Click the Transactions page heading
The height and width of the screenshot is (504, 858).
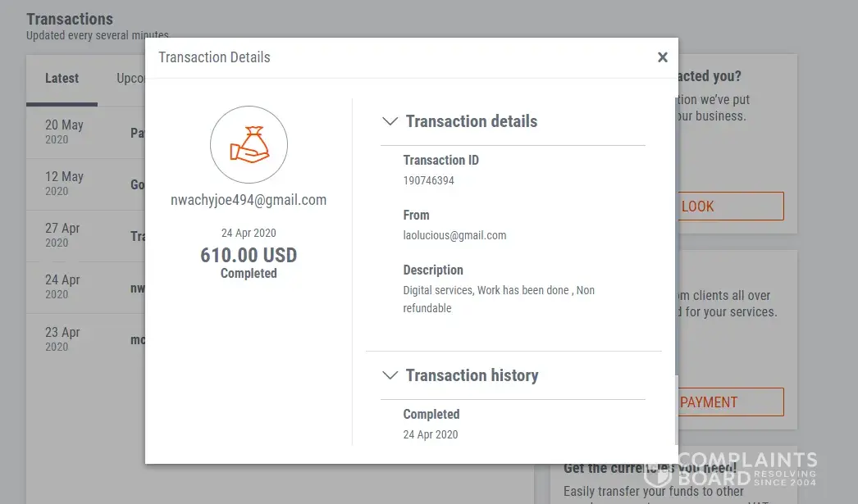coord(70,19)
